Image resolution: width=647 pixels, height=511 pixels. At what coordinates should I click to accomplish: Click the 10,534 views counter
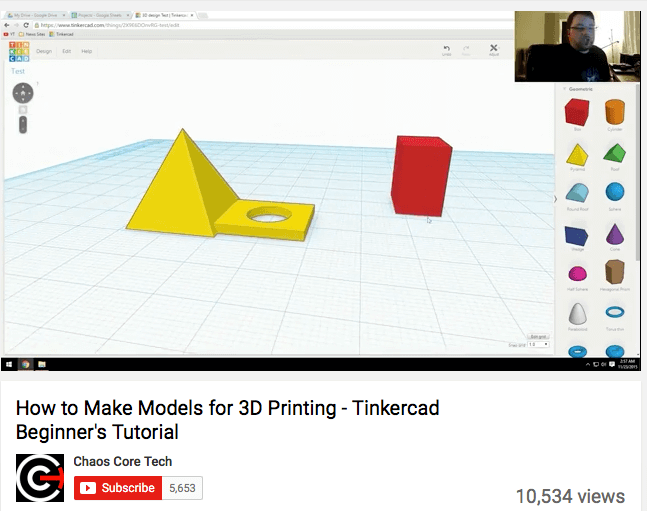(x=570, y=496)
